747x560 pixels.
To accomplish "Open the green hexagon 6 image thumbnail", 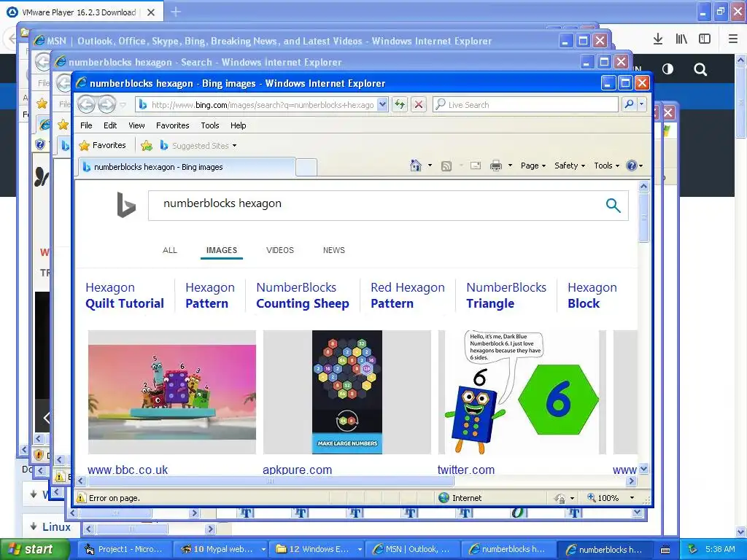I will click(522, 392).
